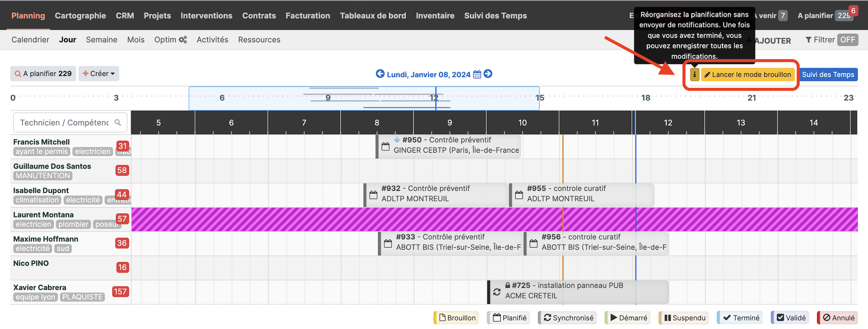Viewport: 868px width, 329px height.
Task: Open intervention #950 Contrôle préventif GINGER CEBTP
Action: 448,147
